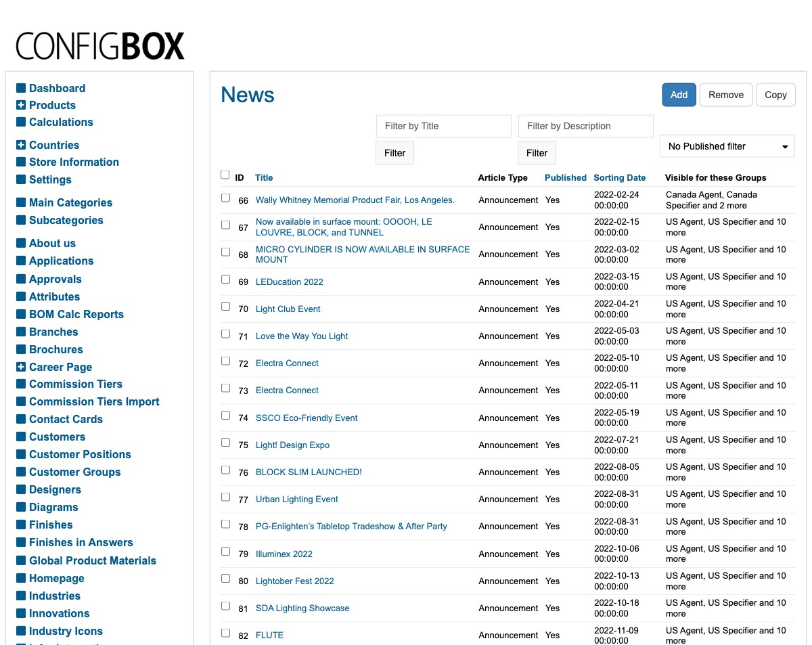Viewport: 812px width, 645px height.
Task: Tick the checkbox for Light Club Event
Action: tap(225, 306)
